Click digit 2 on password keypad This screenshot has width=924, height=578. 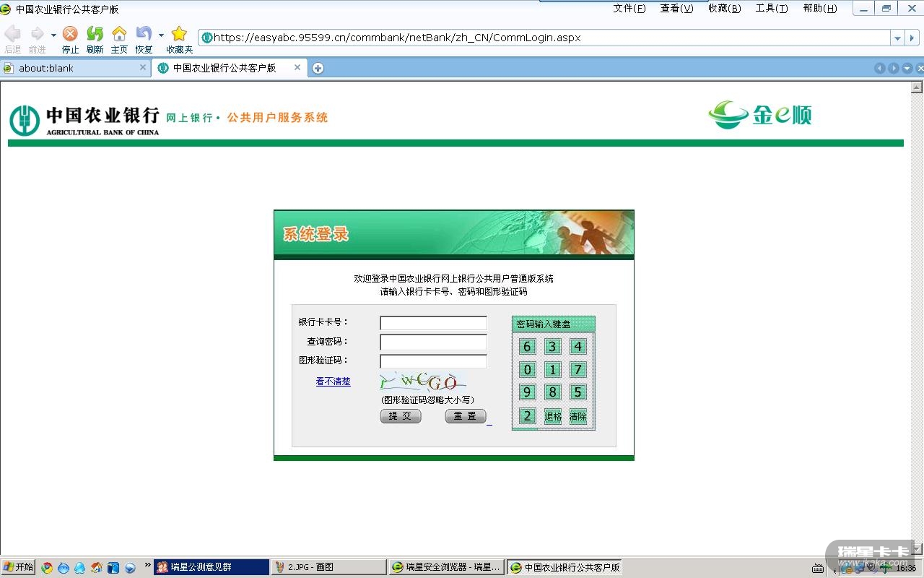(528, 416)
